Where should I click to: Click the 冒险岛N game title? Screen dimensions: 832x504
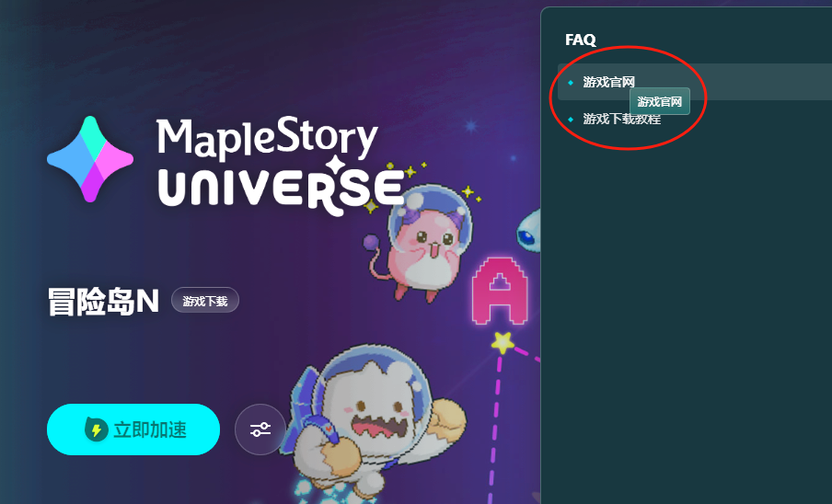click(103, 302)
